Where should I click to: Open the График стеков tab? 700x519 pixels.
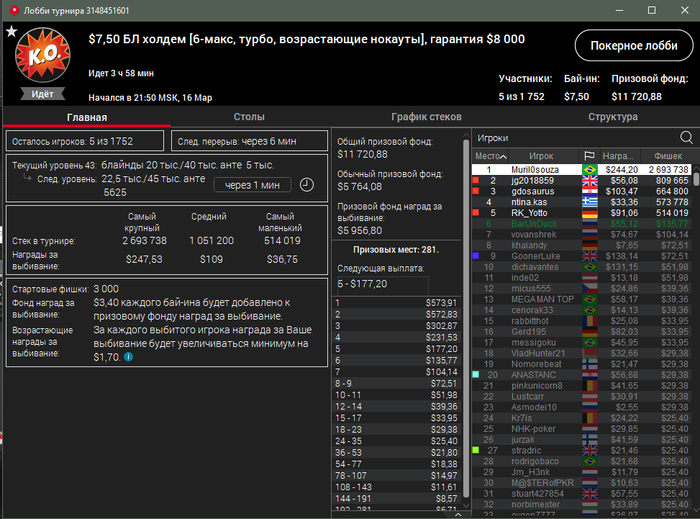[426, 117]
